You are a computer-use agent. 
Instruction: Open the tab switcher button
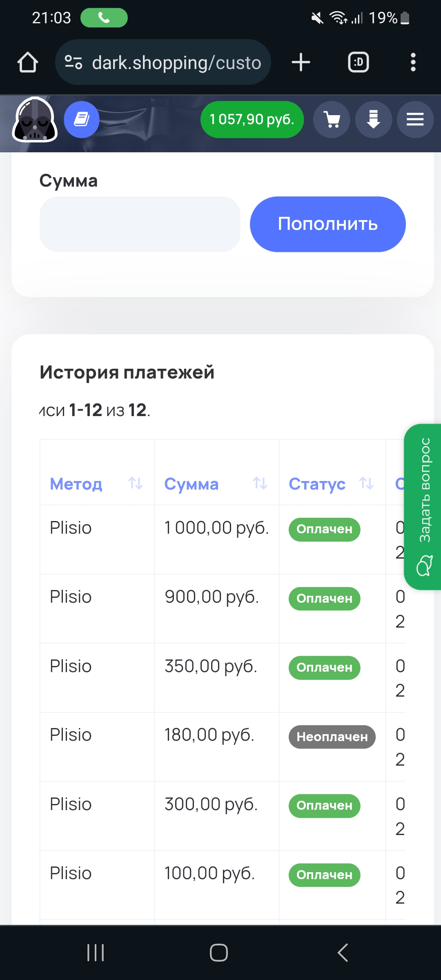[358, 62]
